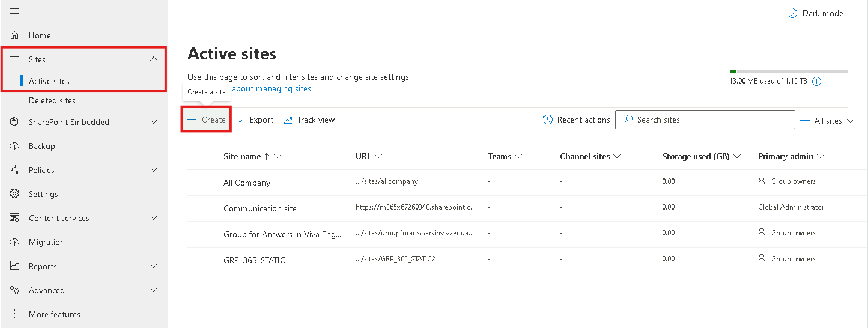Select Active sites in navigation
The height and width of the screenshot is (328, 868).
click(x=49, y=81)
